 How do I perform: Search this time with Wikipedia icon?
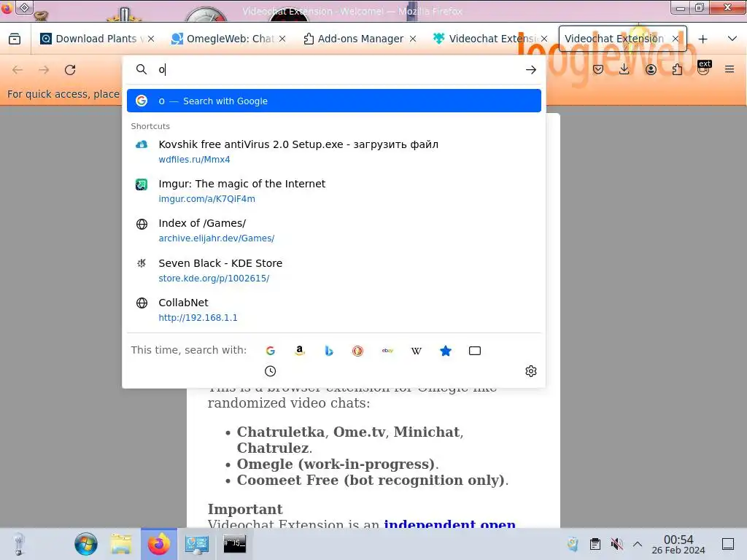[417, 351]
